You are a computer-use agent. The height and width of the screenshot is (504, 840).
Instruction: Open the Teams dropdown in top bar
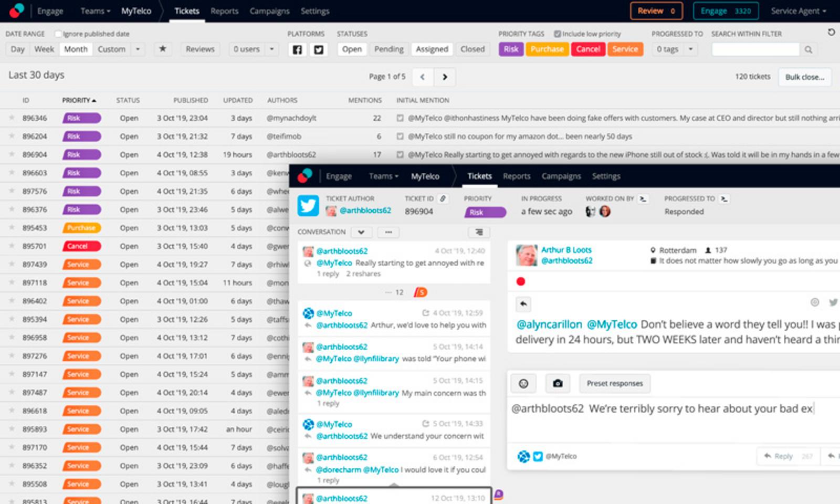tap(95, 11)
